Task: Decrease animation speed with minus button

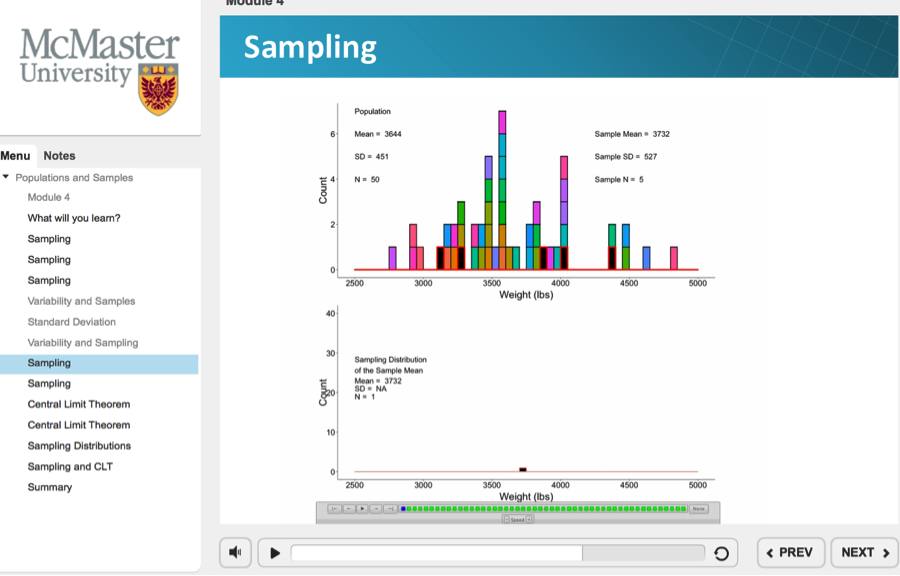Action: point(506,519)
